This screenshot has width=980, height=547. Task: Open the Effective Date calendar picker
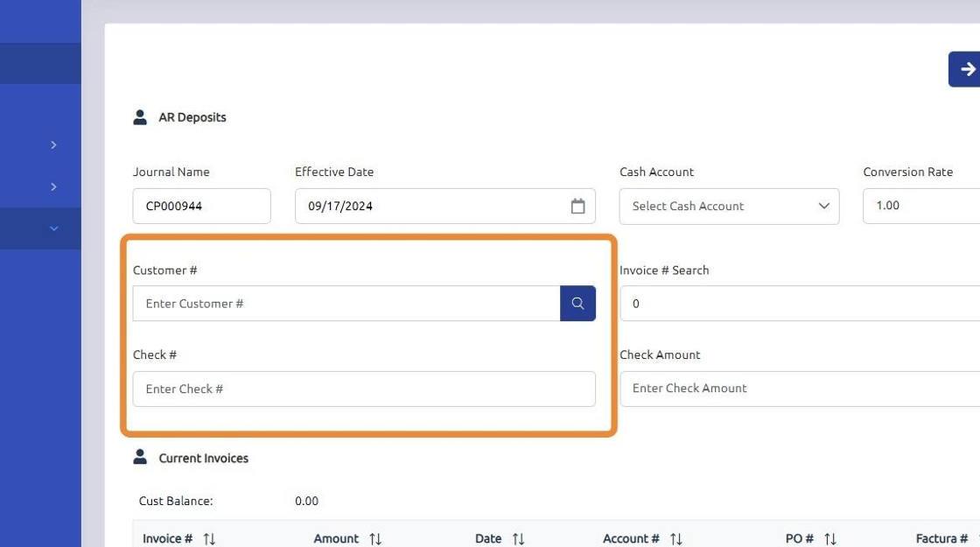coord(577,207)
